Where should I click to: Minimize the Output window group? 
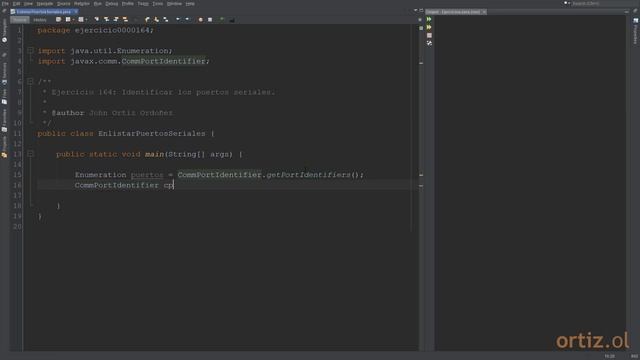pyautogui.click(x=627, y=12)
